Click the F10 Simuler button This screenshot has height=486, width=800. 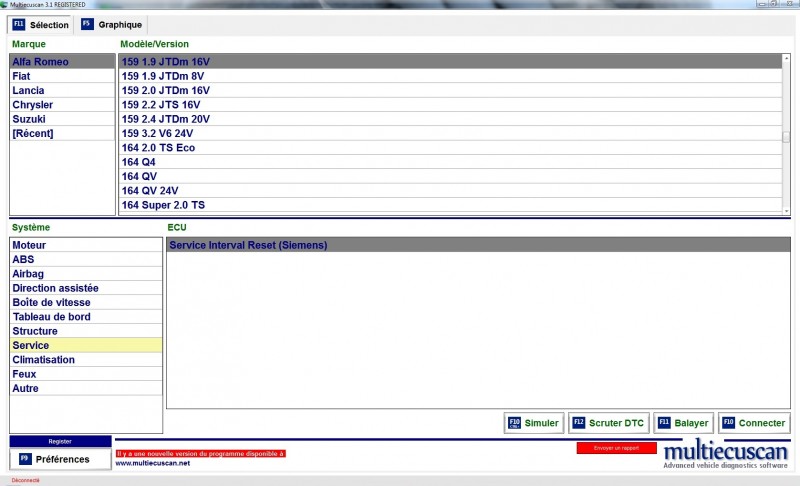tap(534, 423)
